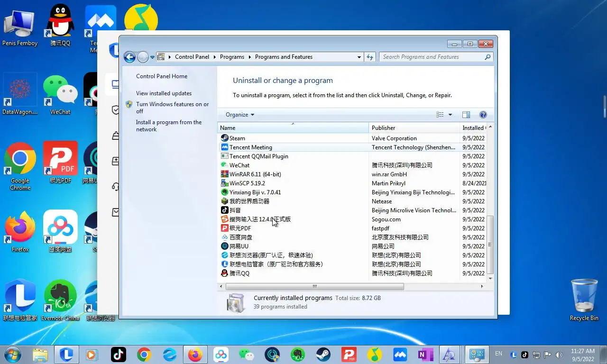
Task: Open the Organize dropdown menu
Action: pos(240,115)
